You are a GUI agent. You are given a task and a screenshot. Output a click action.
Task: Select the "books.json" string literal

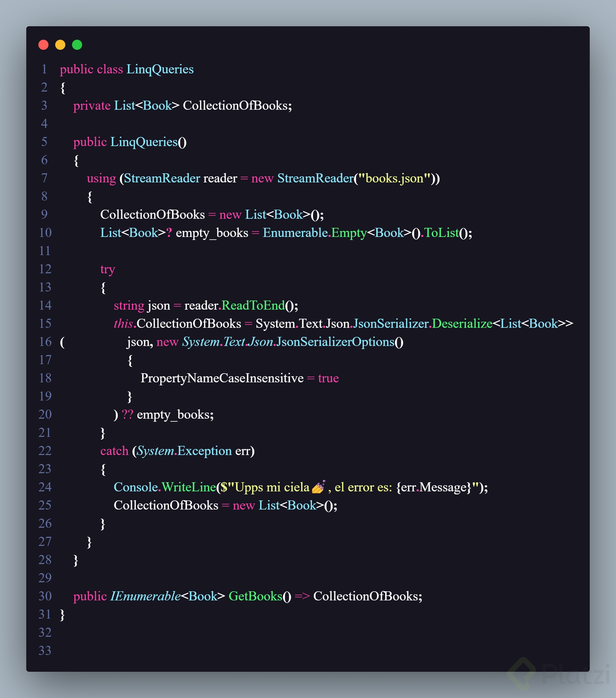(394, 178)
